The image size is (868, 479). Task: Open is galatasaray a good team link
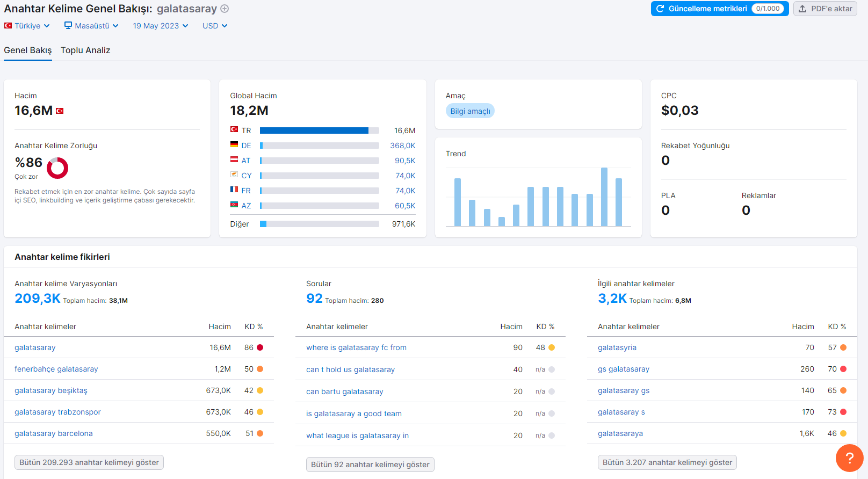point(354,413)
